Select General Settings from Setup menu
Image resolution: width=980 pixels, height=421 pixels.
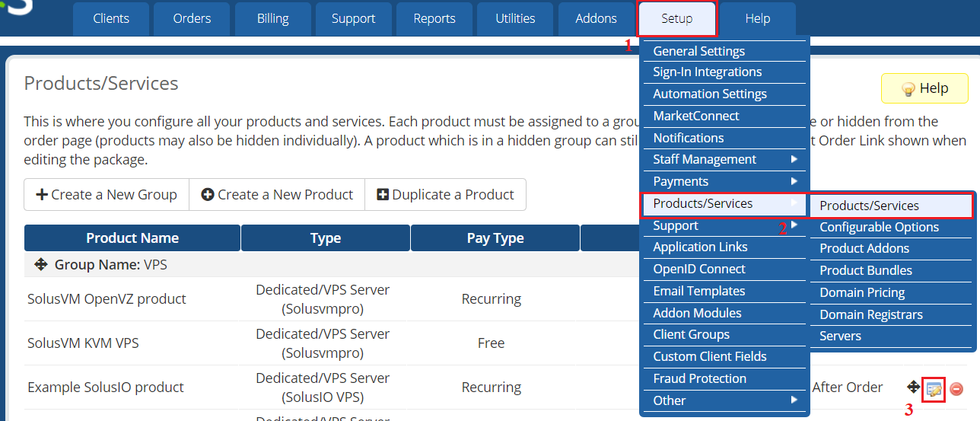(725, 51)
